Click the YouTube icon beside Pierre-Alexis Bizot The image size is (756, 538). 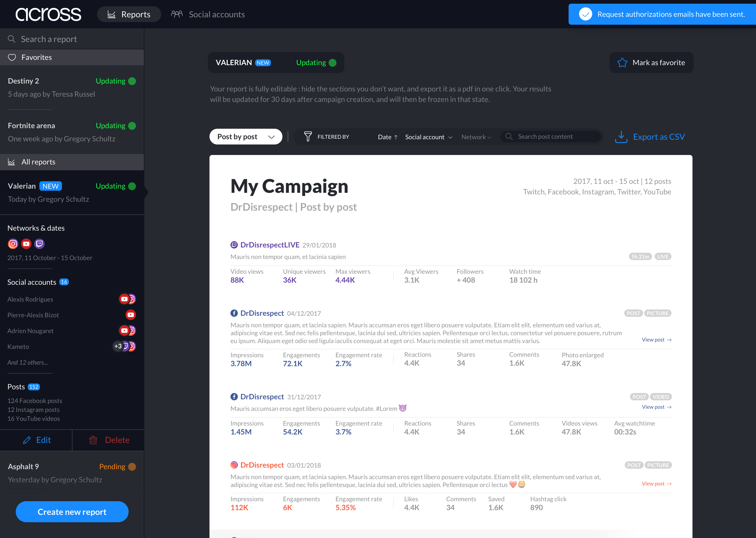tap(130, 315)
